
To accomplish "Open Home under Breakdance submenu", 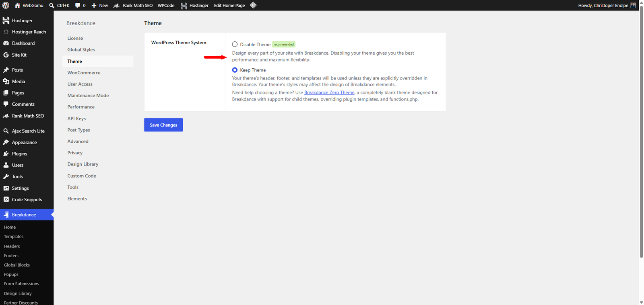I will [x=10, y=227].
